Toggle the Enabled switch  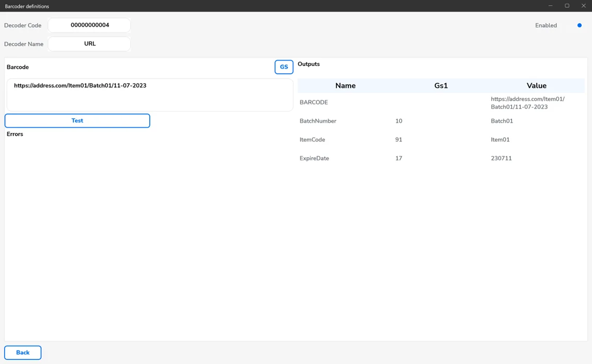[x=578, y=25]
